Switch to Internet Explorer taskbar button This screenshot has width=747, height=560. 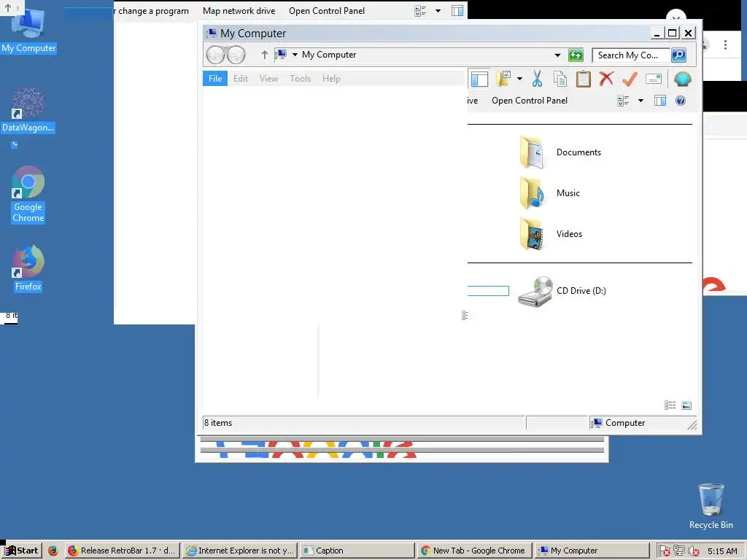tap(240, 551)
